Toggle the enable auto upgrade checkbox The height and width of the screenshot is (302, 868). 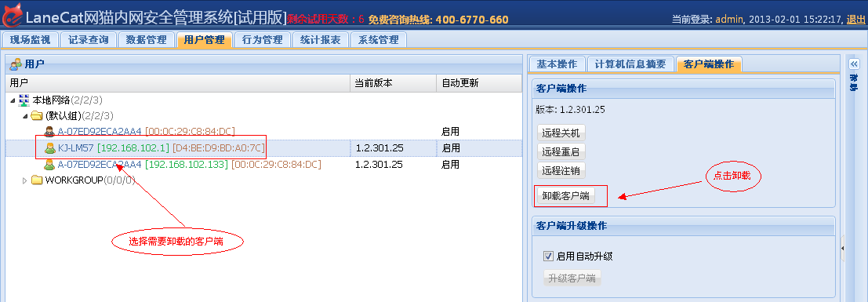(549, 256)
